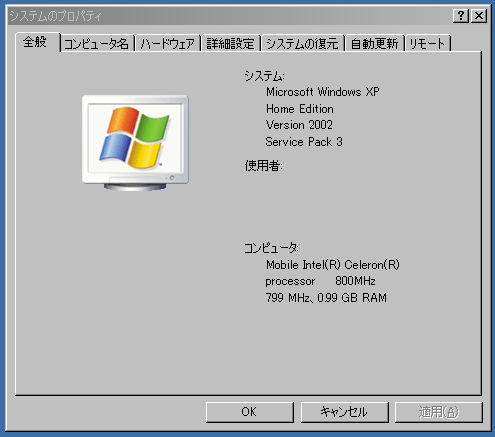
Task: Click the 799 MHz, 0.99 GB RAM line
Action: [x=326, y=298]
